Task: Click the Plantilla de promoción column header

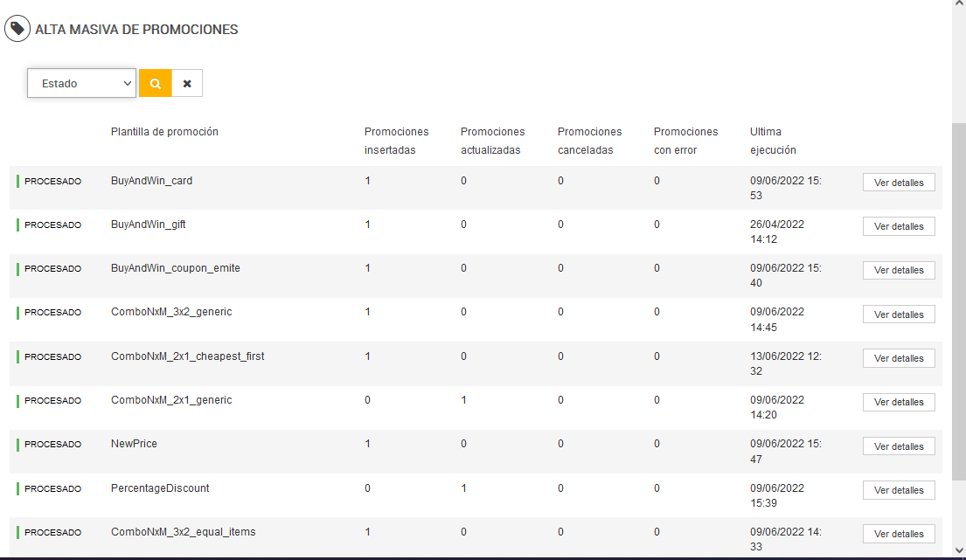Action: [x=164, y=132]
